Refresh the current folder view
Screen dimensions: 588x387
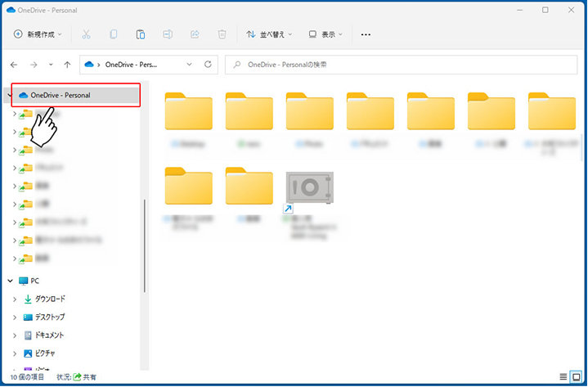(x=208, y=65)
